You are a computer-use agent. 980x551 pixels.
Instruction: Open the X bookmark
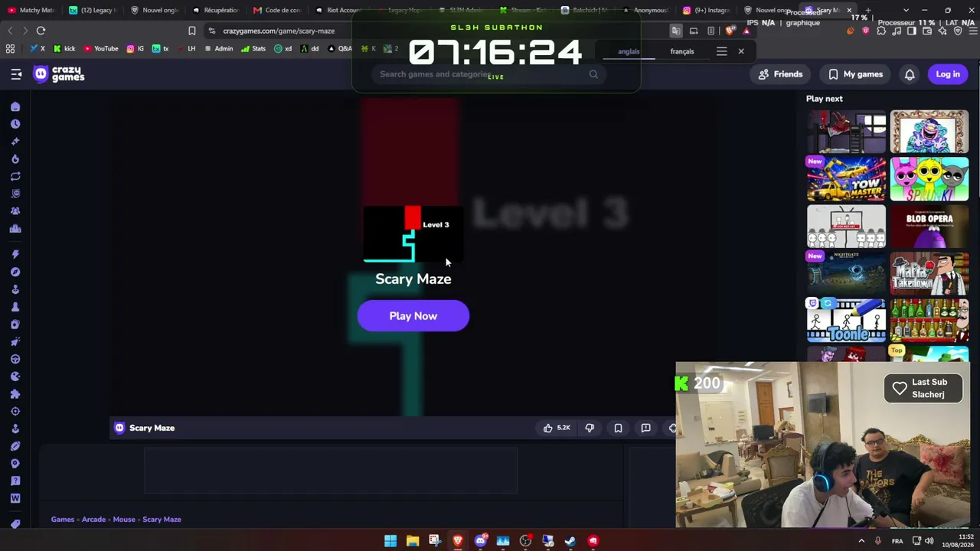37,48
